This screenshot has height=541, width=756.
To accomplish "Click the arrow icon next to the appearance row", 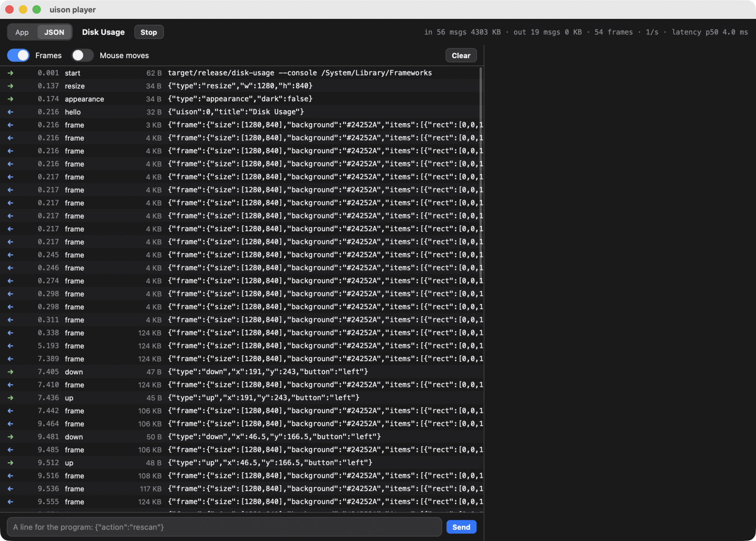I will 11,99.
